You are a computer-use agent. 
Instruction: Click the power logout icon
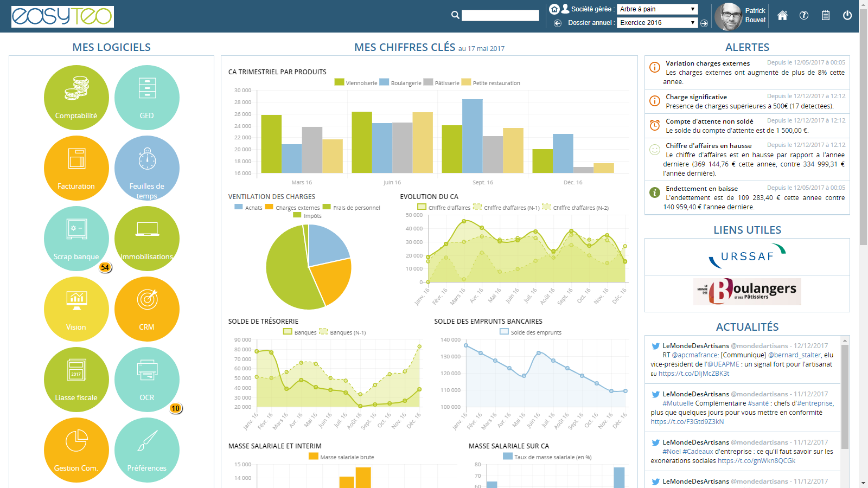(x=847, y=16)
